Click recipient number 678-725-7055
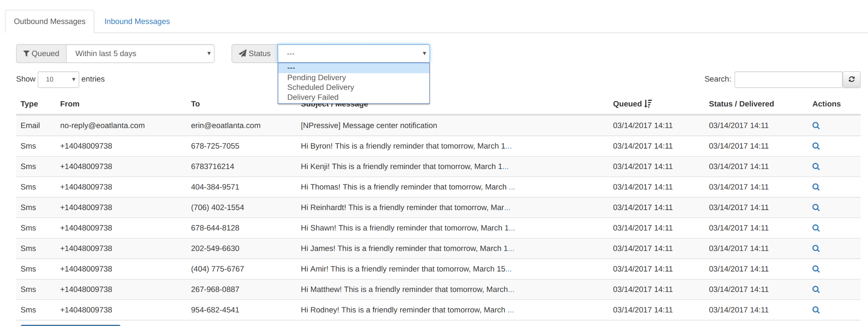 coord(215,146)
